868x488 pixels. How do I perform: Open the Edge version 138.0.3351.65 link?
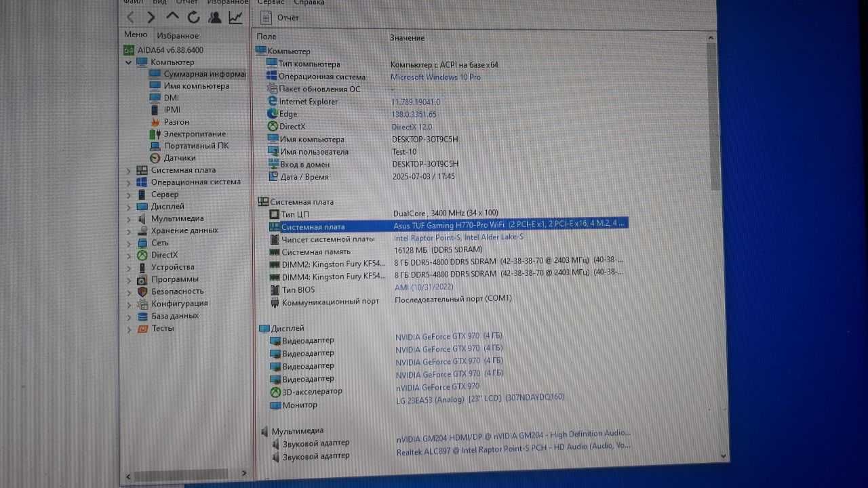pos(414,115)
